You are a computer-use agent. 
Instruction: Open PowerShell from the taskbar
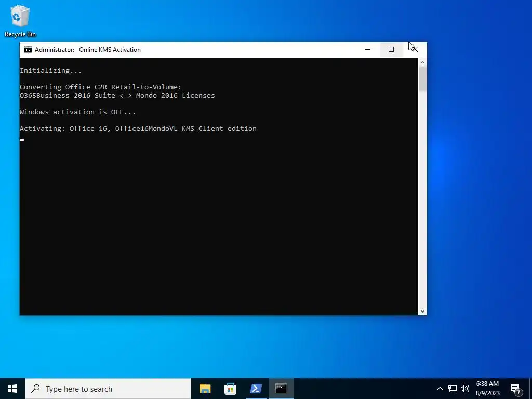pos(256,389)
